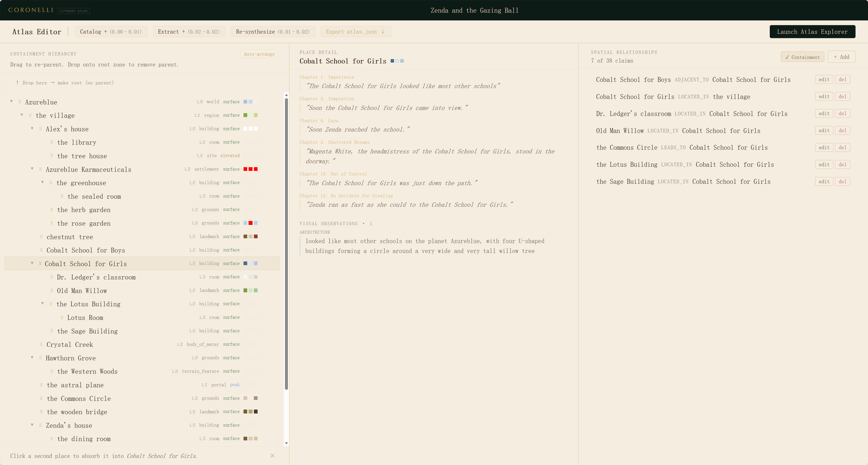Viewport: 868px width, 465px height.
Task: Click the drop-here make root zone
Action: (144, 83)
